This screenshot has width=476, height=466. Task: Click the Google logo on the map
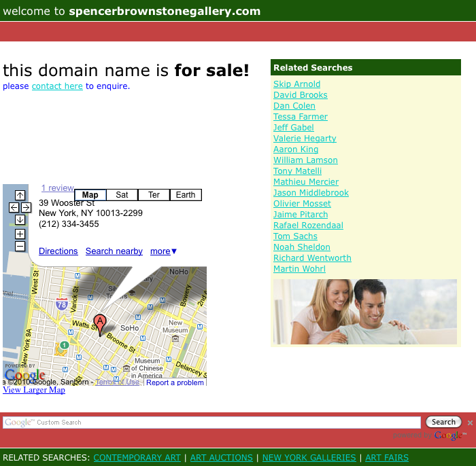pos(25,376)
